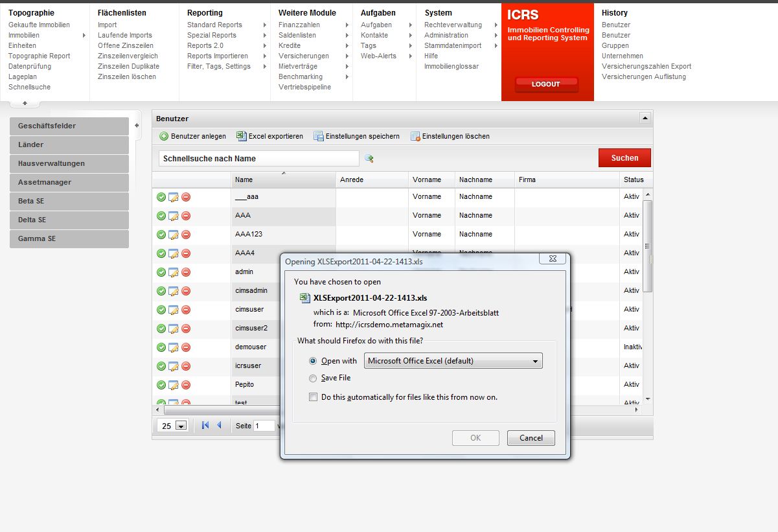Click the green activate icon for user AAA

(x=161, y=216)
